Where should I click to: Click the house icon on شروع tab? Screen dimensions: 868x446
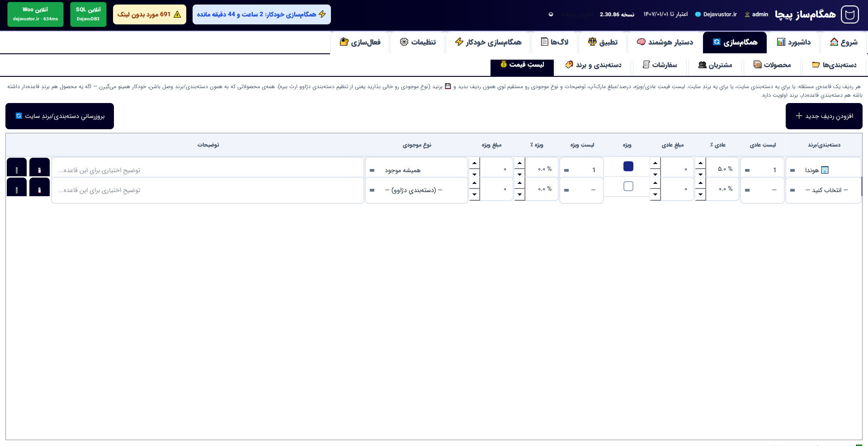coord(834,42)
